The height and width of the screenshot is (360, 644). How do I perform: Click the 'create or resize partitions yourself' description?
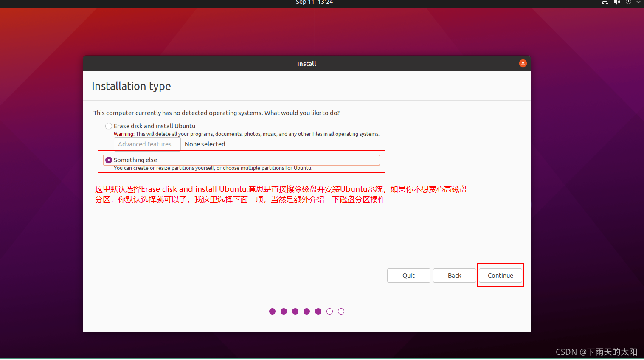tap(213, 168)
